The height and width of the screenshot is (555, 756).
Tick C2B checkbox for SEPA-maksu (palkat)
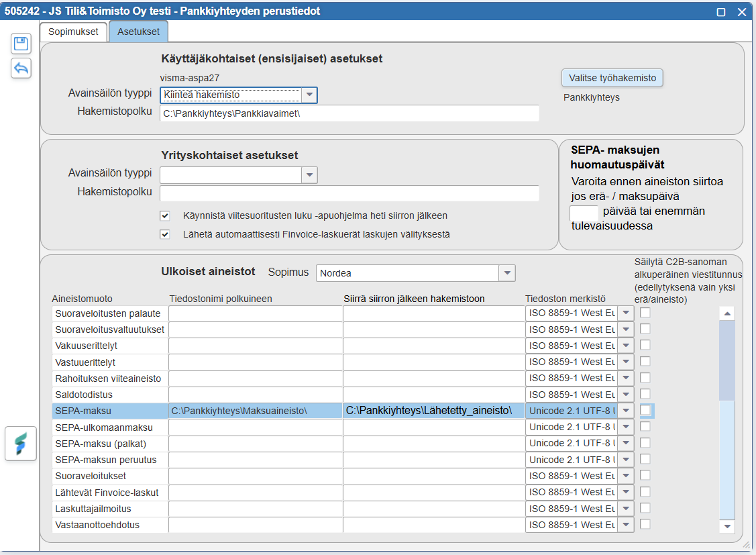pyautogui.click(x=645, y=443)
